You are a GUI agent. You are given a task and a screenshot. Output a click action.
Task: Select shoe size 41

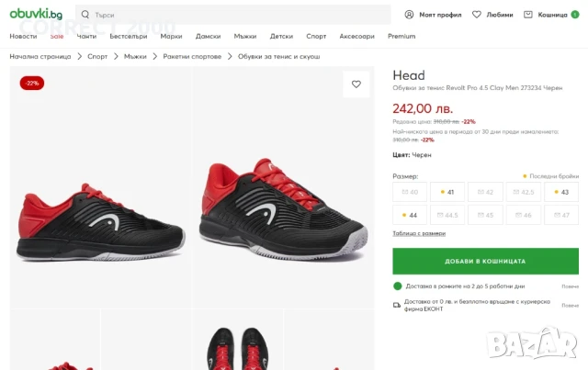pyautogui.click(x=447, y=192)
